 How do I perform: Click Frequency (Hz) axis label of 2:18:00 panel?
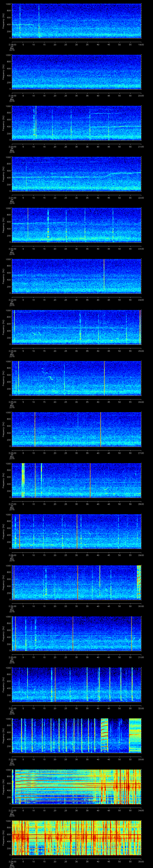click(3, 21)
